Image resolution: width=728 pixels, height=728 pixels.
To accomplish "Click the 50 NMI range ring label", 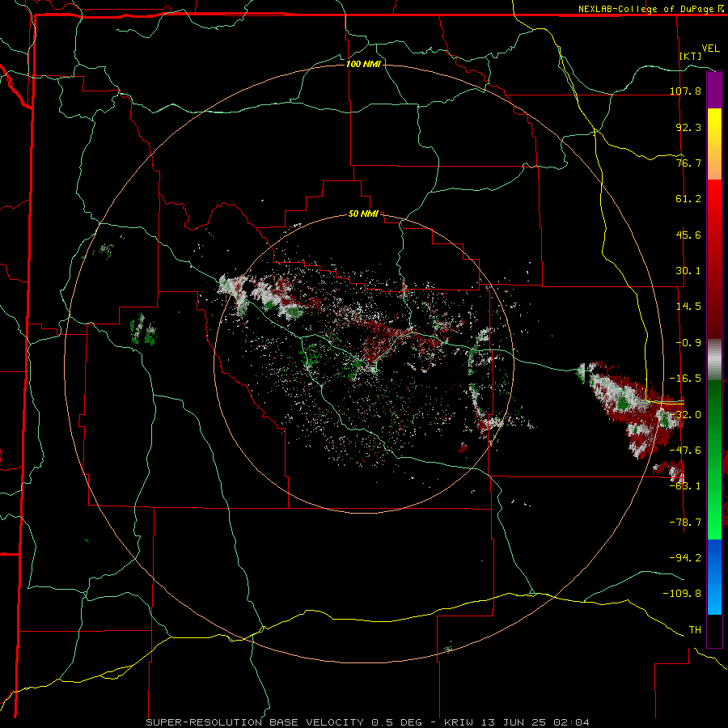I will click(363, 214).
